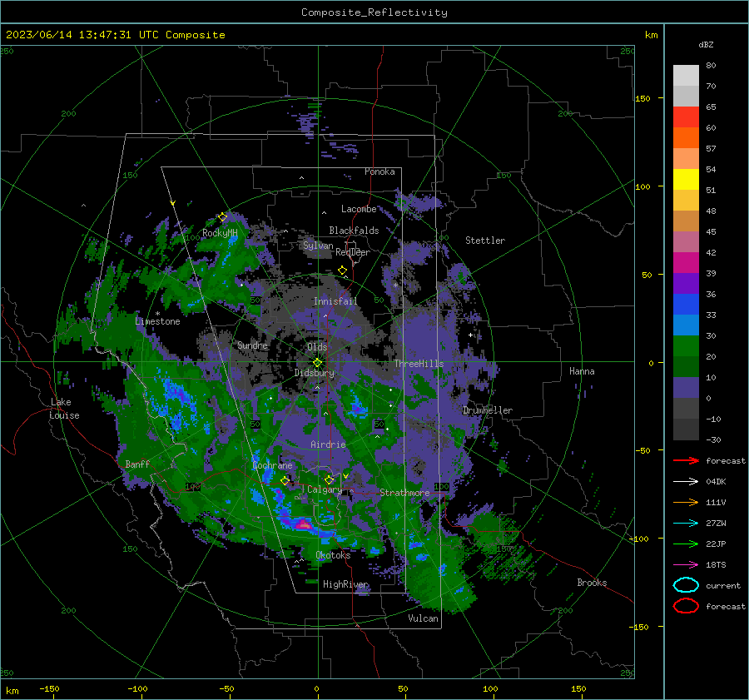Click the Drumheller label
Screen dimensions: 749x700
(x=488, y=410)
